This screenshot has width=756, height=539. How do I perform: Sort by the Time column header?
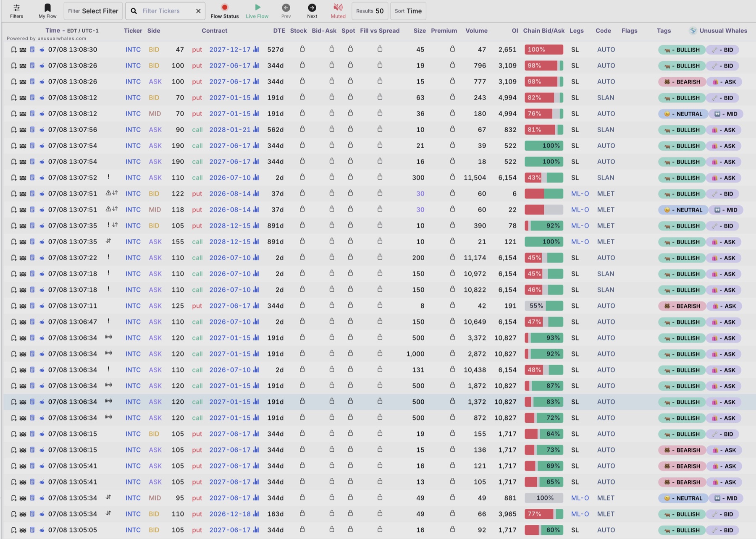[x=52, y=30]
